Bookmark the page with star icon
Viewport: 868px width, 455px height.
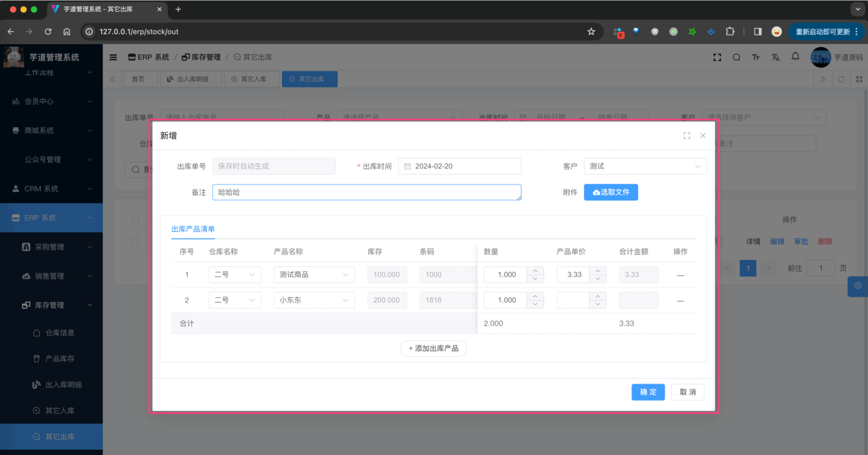591,32
